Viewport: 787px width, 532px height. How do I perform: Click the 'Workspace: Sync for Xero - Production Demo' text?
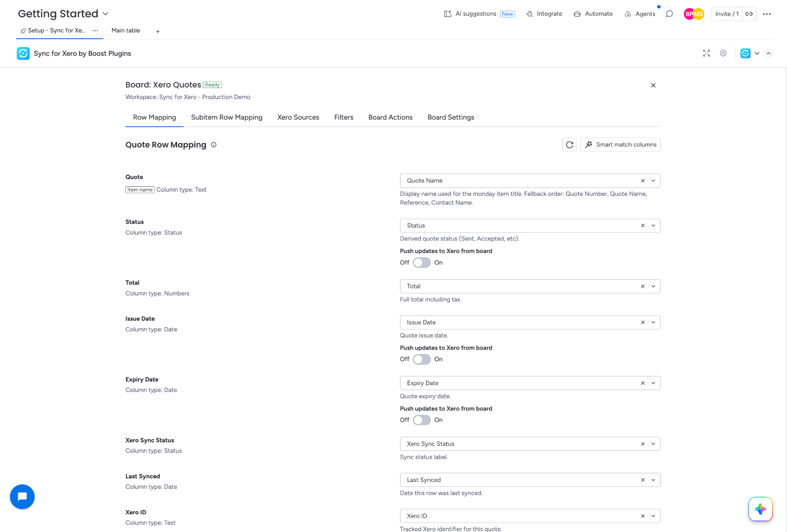[188, 97]
